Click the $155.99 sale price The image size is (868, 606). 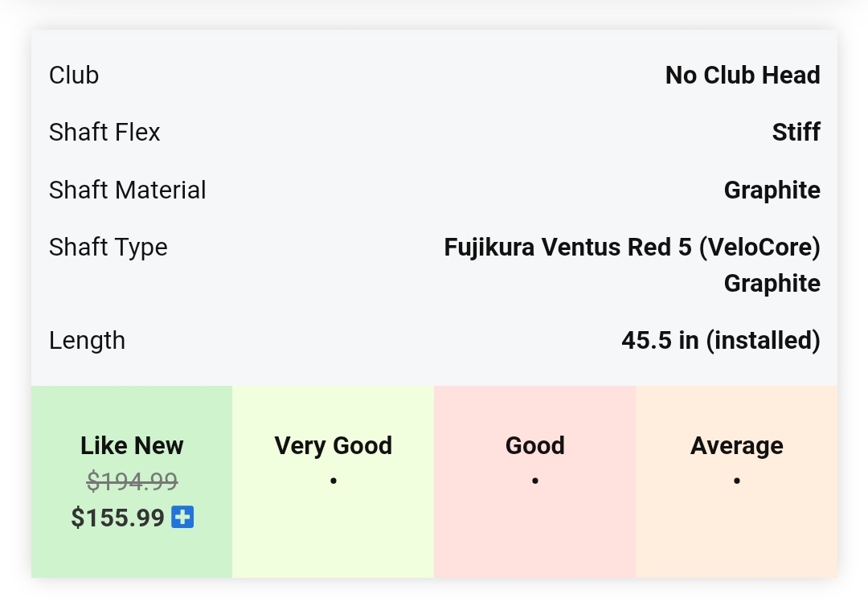click(x=117, y=518)
